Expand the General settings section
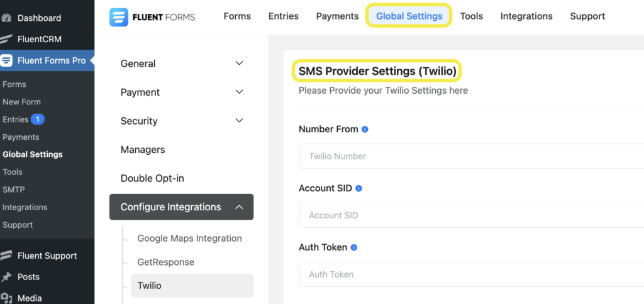The image size is (644, 304). click(182, 64)
